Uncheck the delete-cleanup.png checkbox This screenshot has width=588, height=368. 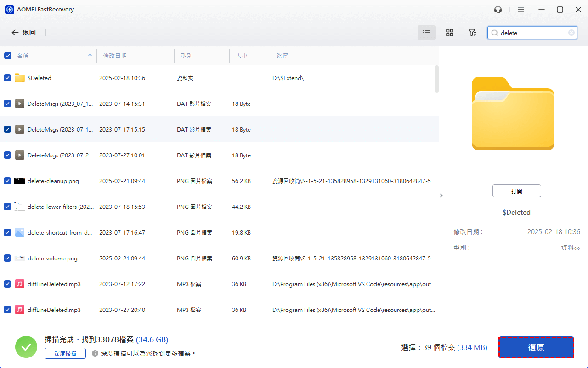tap(8, 181)
